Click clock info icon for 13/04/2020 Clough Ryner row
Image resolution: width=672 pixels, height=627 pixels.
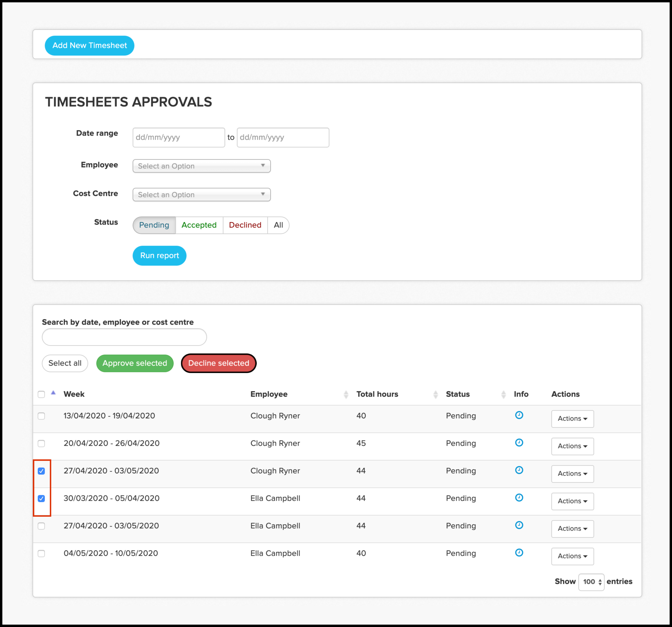click(519, 415)
